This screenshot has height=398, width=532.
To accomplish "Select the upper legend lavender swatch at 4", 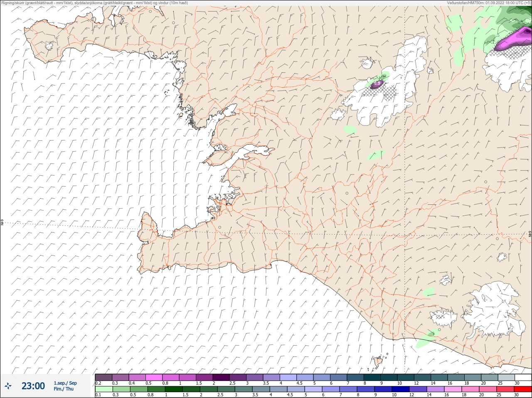I will [x=288, y=377].
